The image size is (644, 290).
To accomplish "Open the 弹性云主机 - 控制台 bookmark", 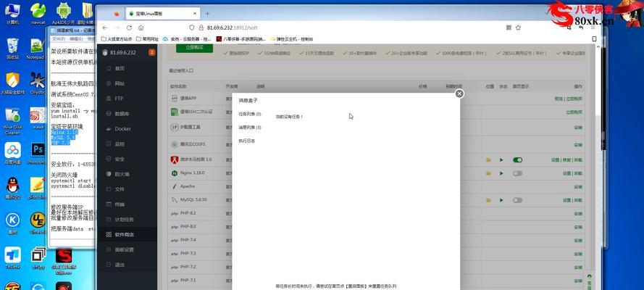I will (291, 39).
